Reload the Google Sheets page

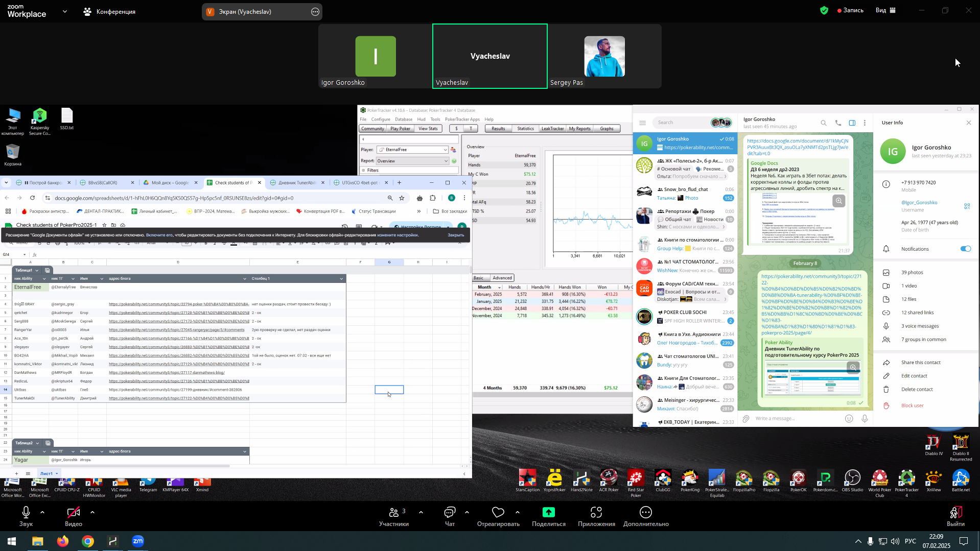tap(32, 198)
